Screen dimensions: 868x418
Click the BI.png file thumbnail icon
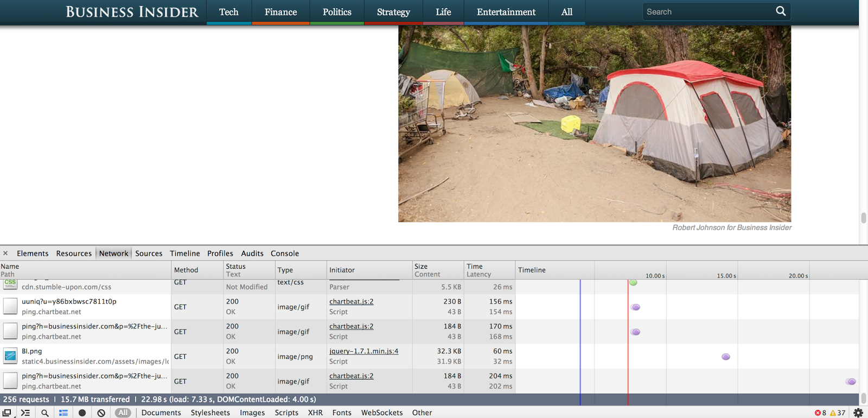click(x=10, y=356)
